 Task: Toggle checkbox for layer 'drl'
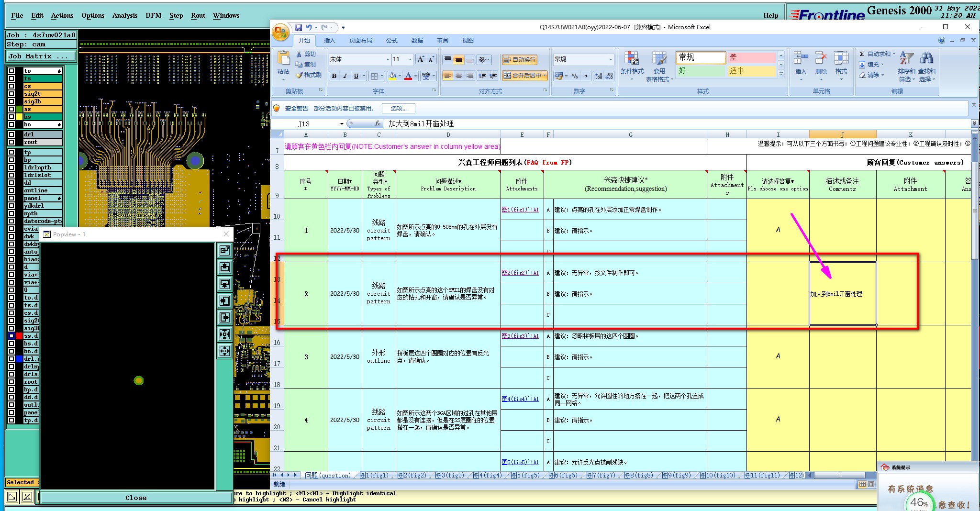point(11,134)
